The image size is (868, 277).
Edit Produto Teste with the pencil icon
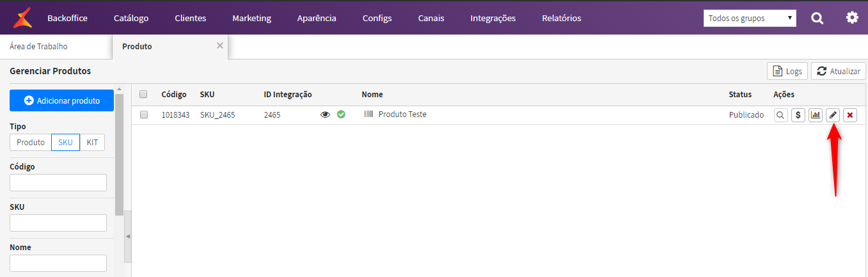tap(832, 115)
